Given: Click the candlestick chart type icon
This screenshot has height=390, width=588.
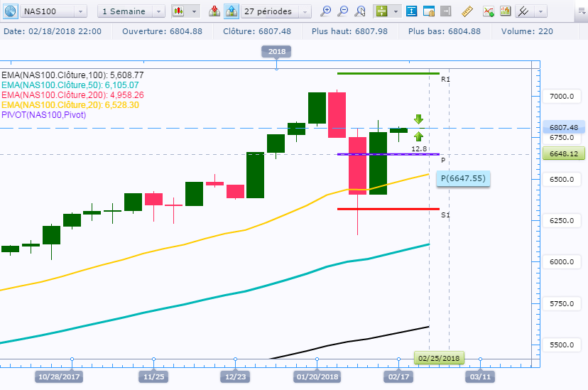Looking at the screenshot, I should [x=178, y=11].
